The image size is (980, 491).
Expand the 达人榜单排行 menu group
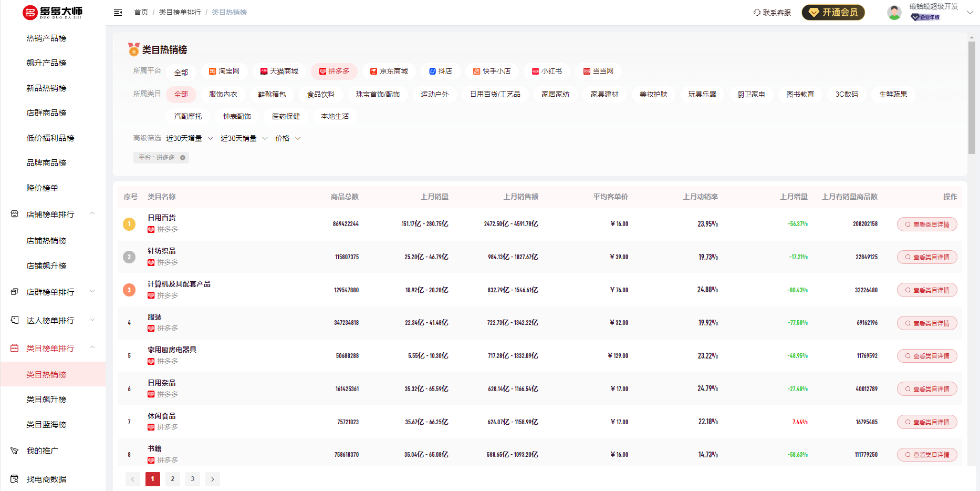[x=92, y=320]
